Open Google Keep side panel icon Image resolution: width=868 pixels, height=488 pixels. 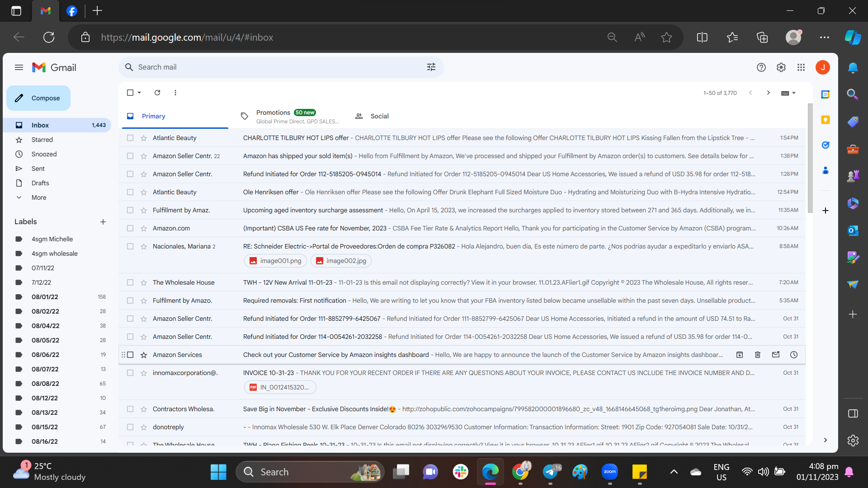(826, 120)
